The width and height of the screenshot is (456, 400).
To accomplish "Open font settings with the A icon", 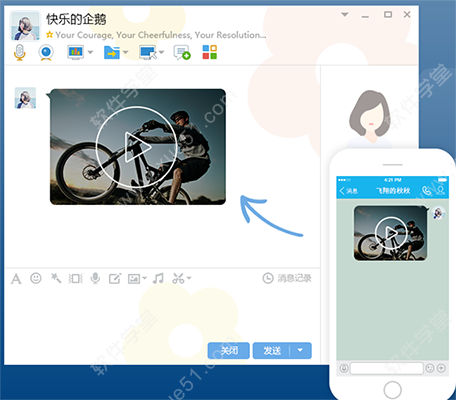I will point(16,279).
